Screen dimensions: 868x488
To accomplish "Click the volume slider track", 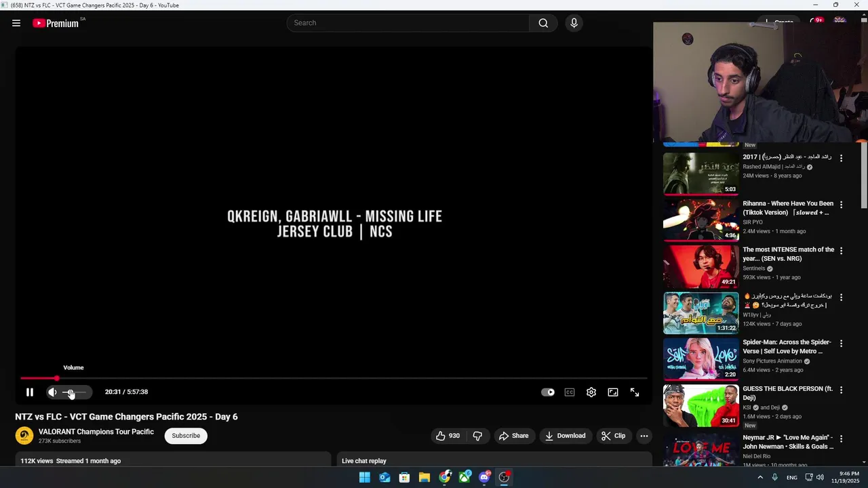I will point(75,392).
